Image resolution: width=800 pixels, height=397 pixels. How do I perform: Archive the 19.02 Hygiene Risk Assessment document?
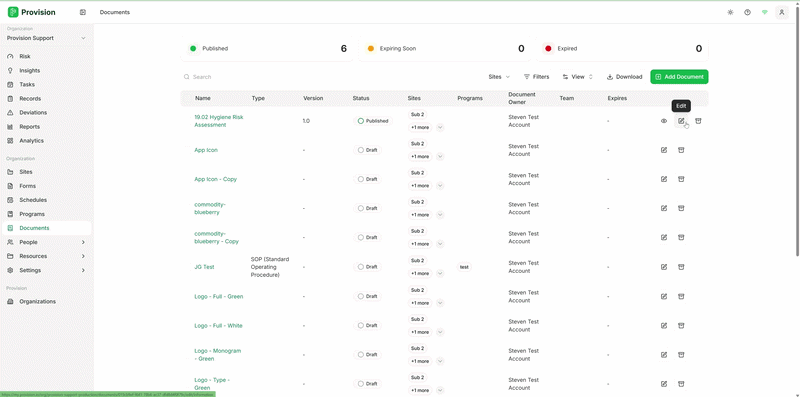point(698,121)
